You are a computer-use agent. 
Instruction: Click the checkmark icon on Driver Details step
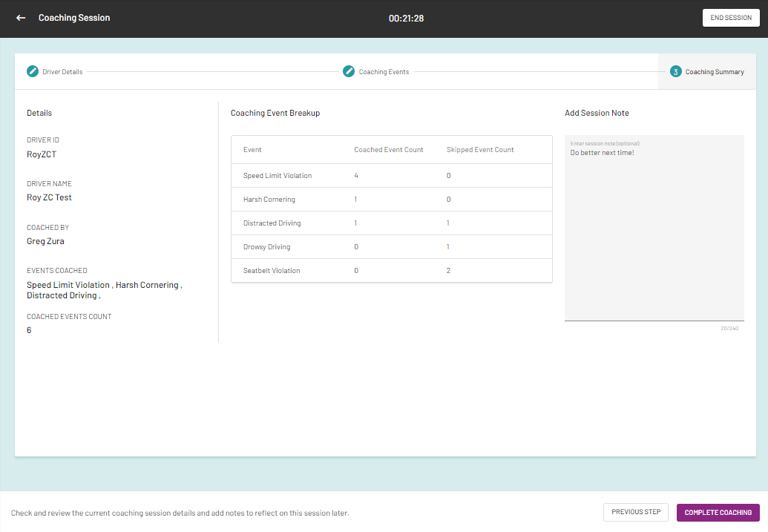tap(32, 71)
